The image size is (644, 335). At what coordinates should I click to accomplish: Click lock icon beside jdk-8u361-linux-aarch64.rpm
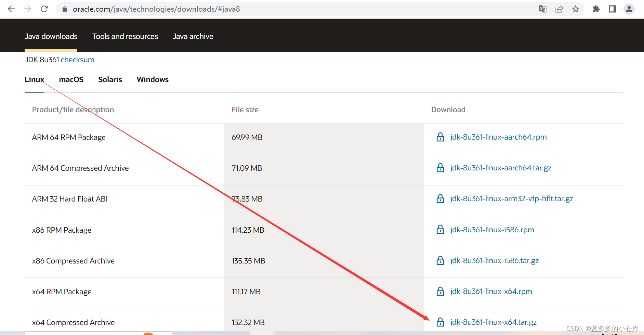point(441,137)
